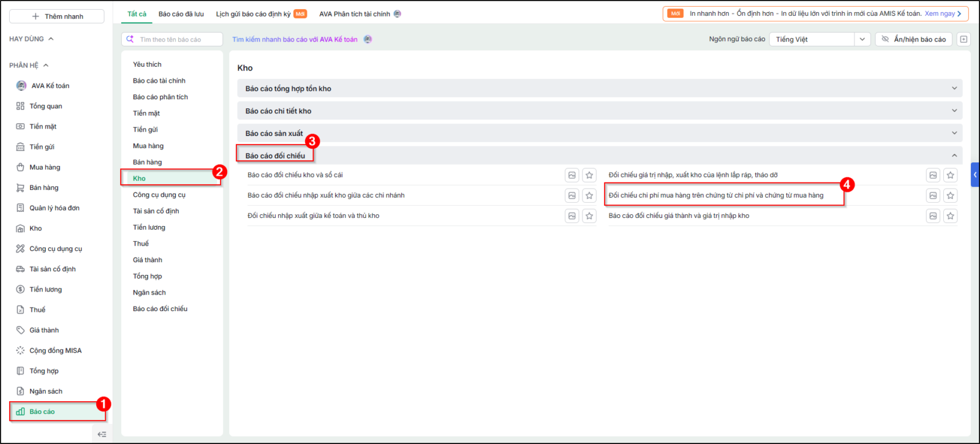Collapse sidebar using bottom arrow icon
Screen dimensions: 980x444
point(102,434)
